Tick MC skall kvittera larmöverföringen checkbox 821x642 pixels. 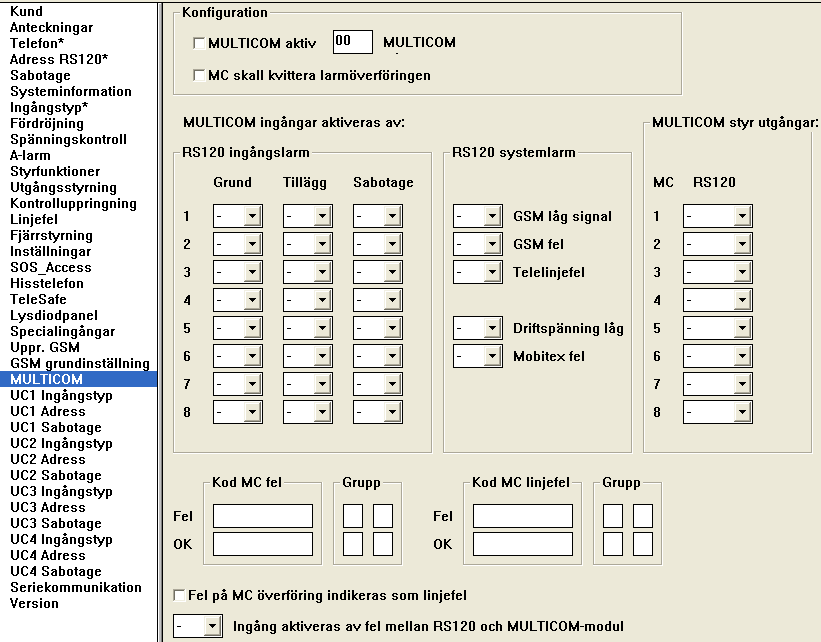click(x=199, y=75)
